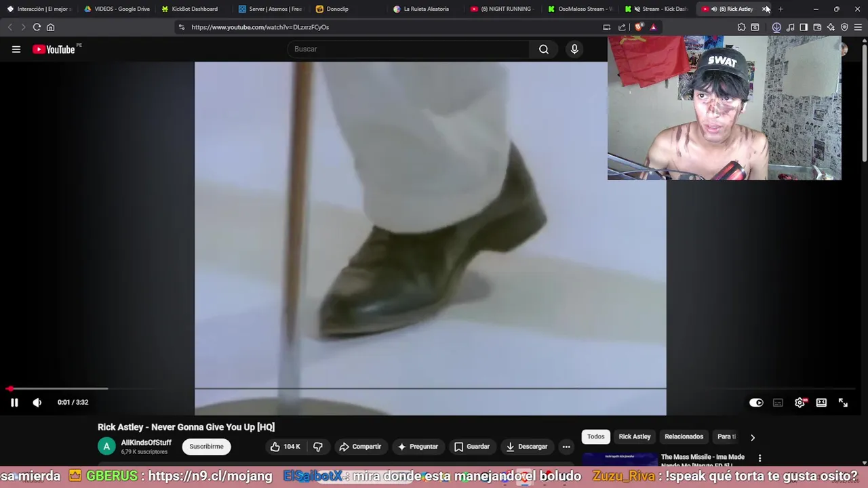Screen dimensions: 868x488
Task: Open the browser main menu
Action: click(858, 27)
